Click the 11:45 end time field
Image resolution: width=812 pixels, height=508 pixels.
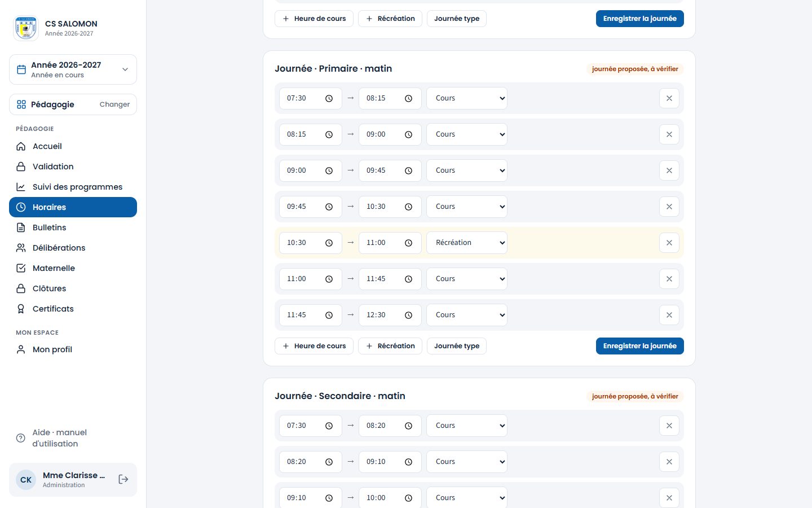click(x=390, y=279)
